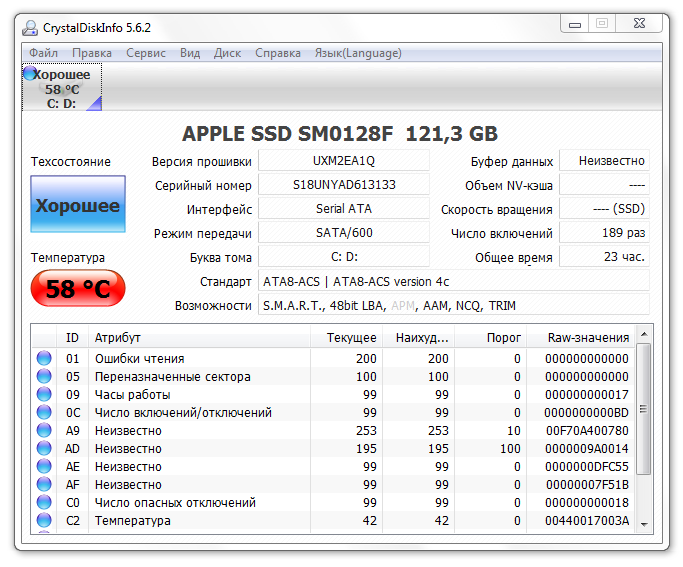Click the status icon for Ошибки чтения
This screenshot has height=567, width=683.
44,358
